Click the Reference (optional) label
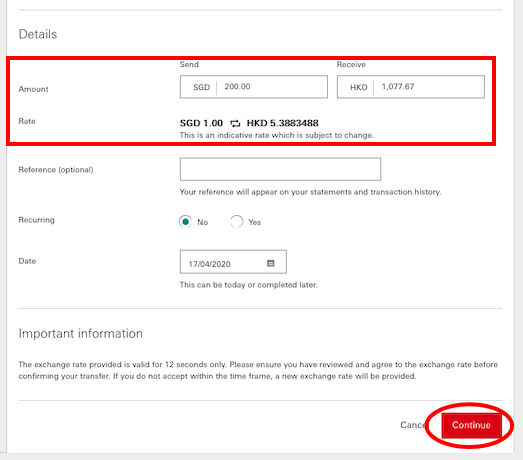The image size is (523, 460). pos(56,170)
